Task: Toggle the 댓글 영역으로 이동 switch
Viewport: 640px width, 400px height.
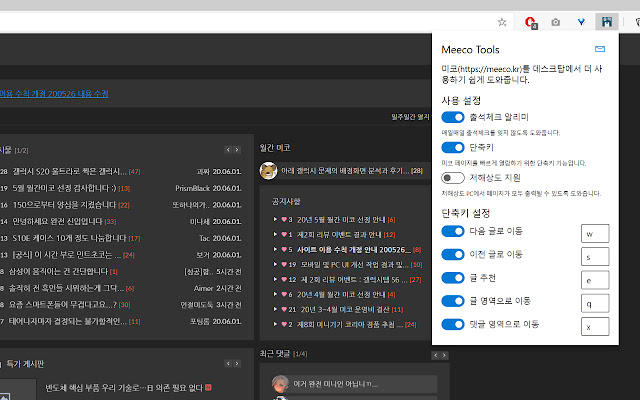Action: pyautogui.click(x=453, y=324)
